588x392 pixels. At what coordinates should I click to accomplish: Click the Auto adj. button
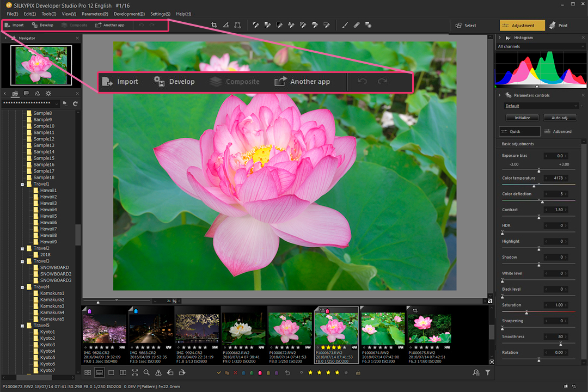click(x=560, y=118)
